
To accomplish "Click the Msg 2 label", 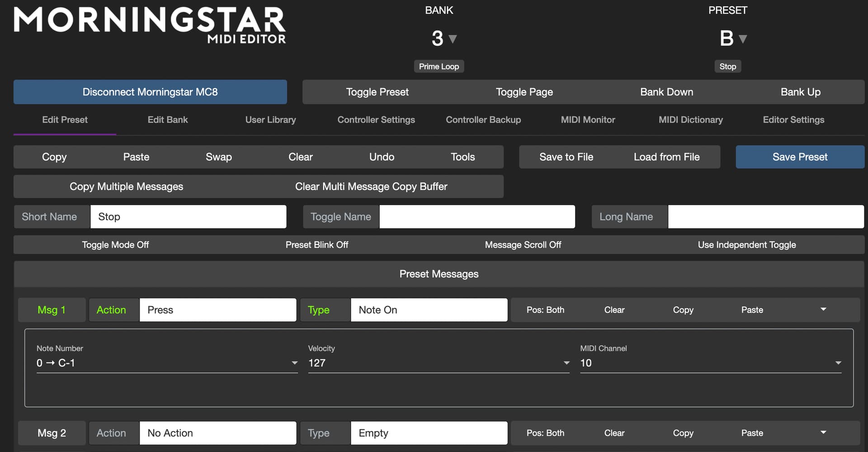I will tap(52, 433).
